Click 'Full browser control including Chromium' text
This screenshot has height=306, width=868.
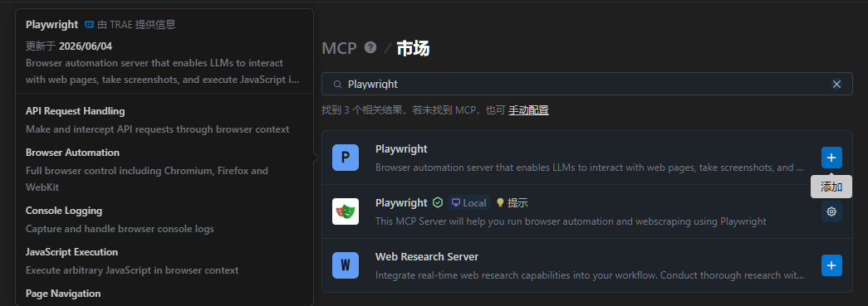(x=147, y=179)
